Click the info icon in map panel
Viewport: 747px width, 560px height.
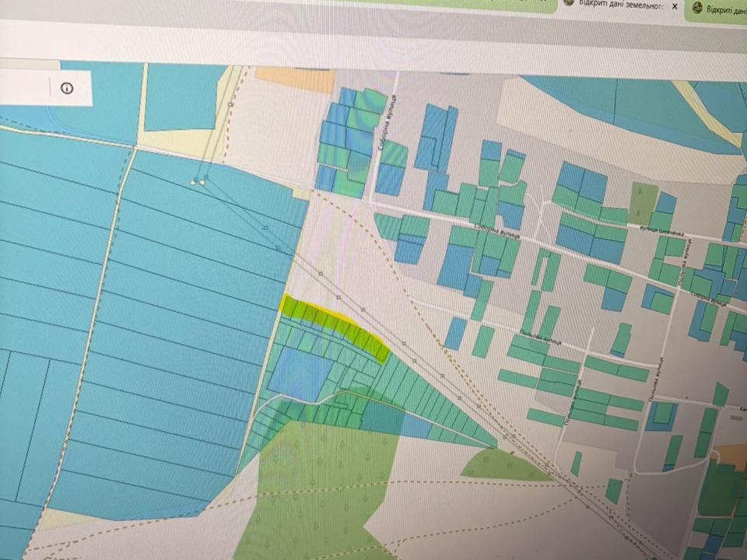pyautogui.click(x=67, y=88)
